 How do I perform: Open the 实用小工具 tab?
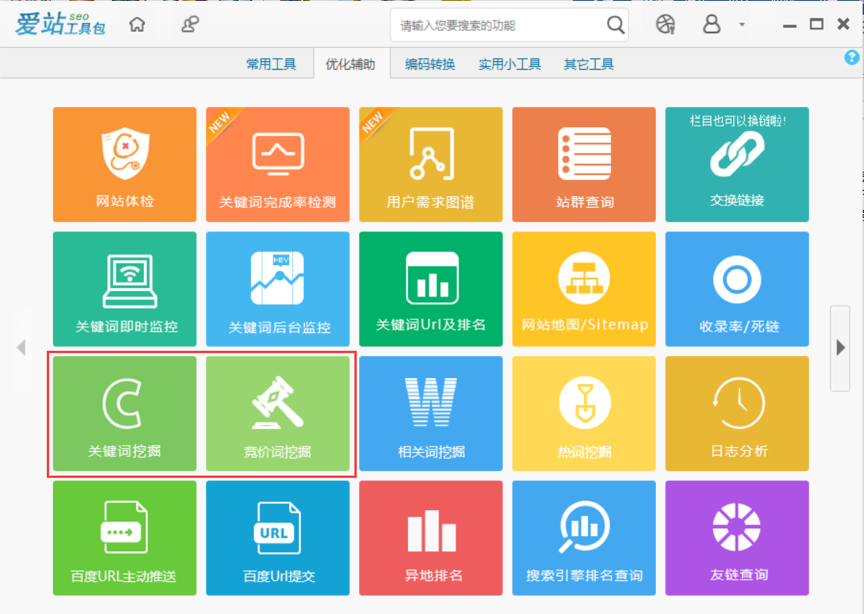(x=510, y=64)
